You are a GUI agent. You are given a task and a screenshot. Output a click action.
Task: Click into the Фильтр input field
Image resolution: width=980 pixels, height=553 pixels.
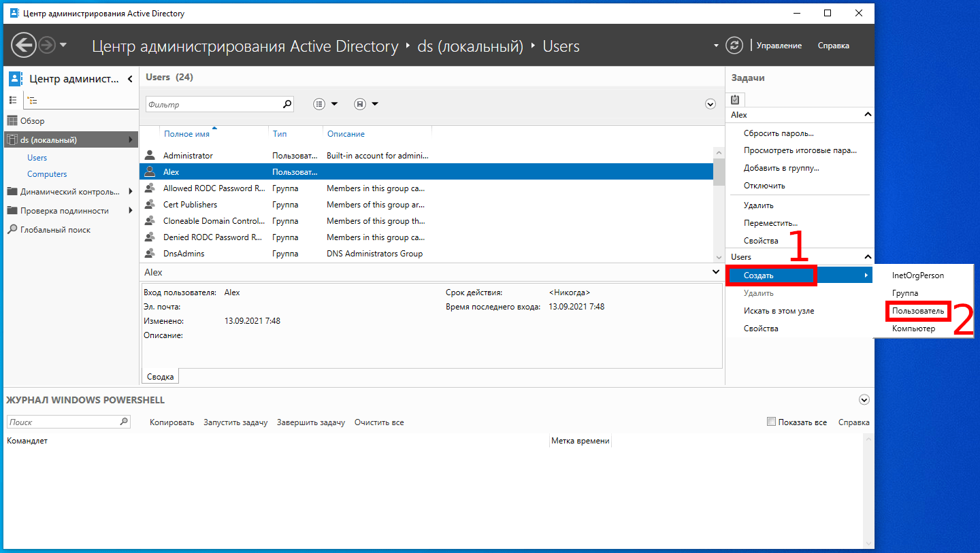[x=212, y=105]
